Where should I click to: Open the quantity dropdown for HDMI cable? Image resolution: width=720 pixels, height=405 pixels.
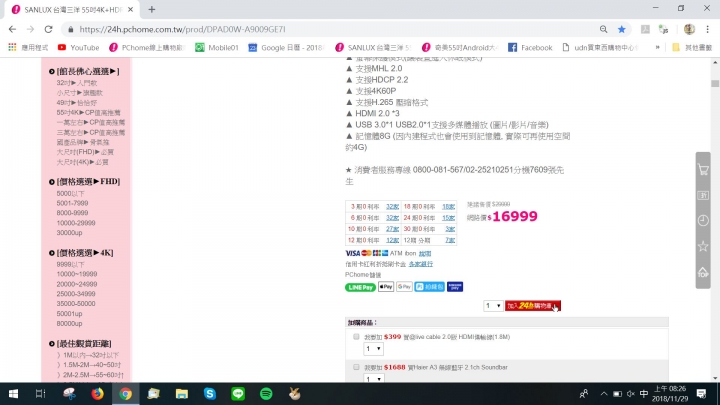373,349
